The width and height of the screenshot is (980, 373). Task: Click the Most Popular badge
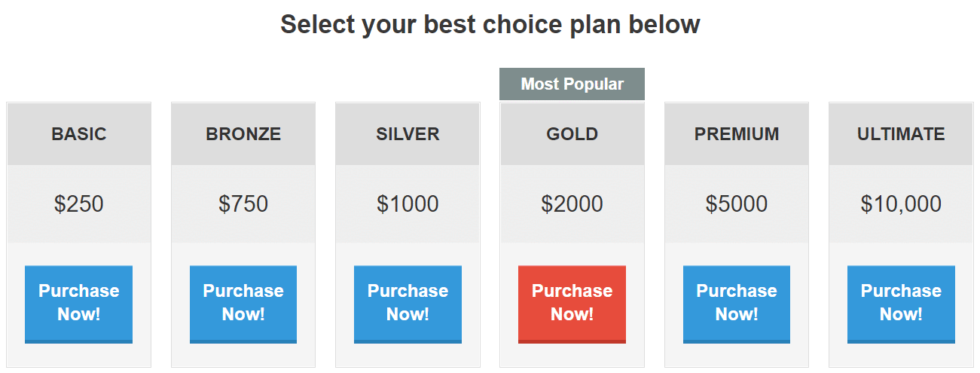pos(572,84)
